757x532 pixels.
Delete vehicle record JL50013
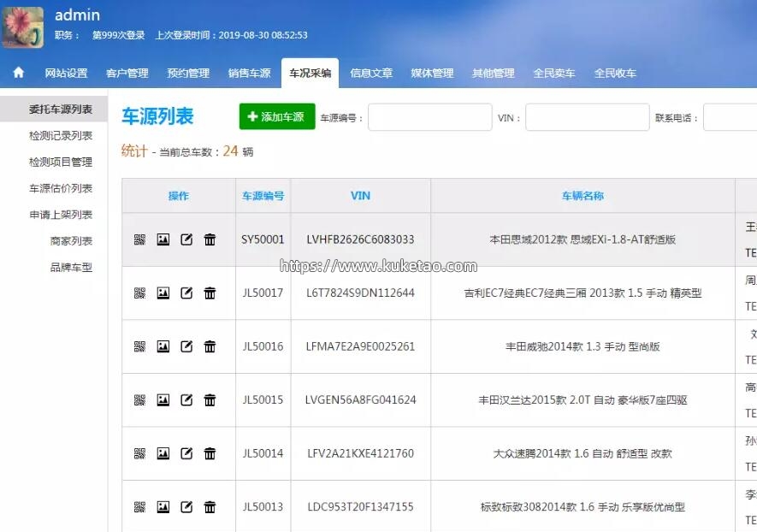210,507
